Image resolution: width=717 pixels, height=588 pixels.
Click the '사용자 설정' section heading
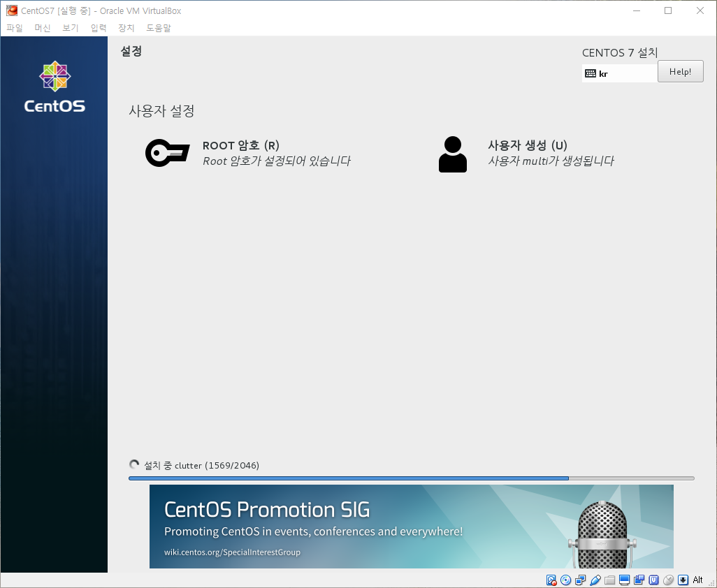[x=162, y=110]
